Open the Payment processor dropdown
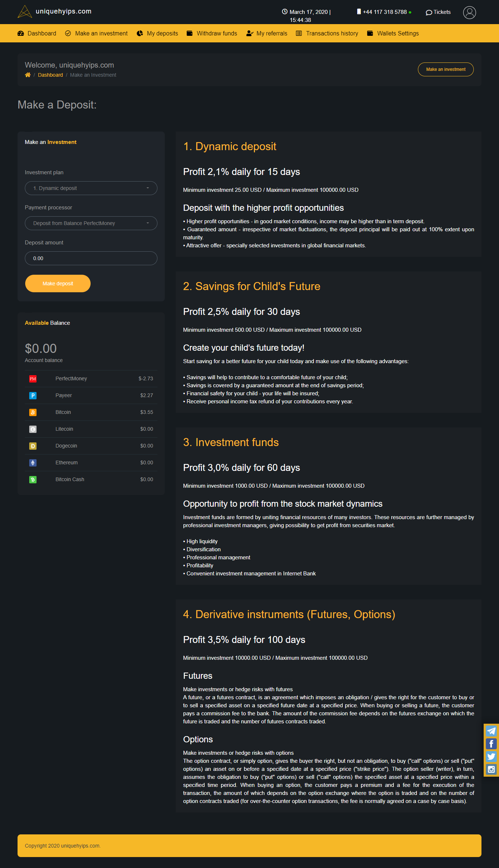Screen dimensions: 499x868 (91, 223)
